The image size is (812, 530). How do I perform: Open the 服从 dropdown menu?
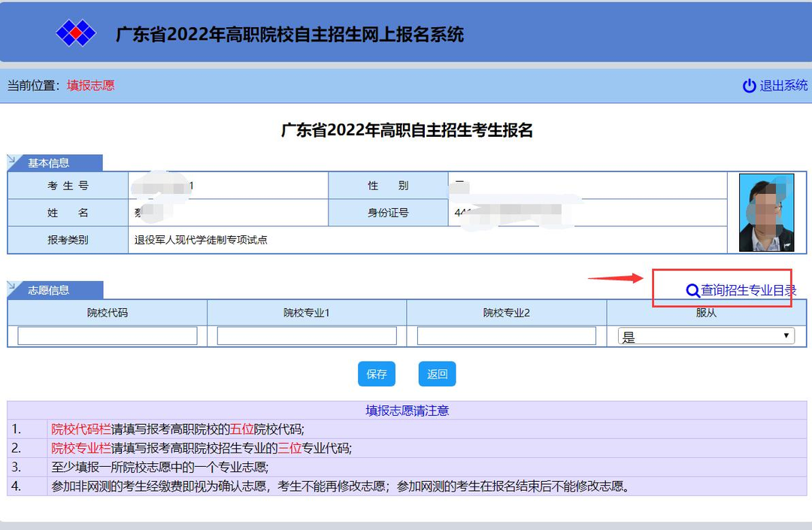(x=705, y=336)
